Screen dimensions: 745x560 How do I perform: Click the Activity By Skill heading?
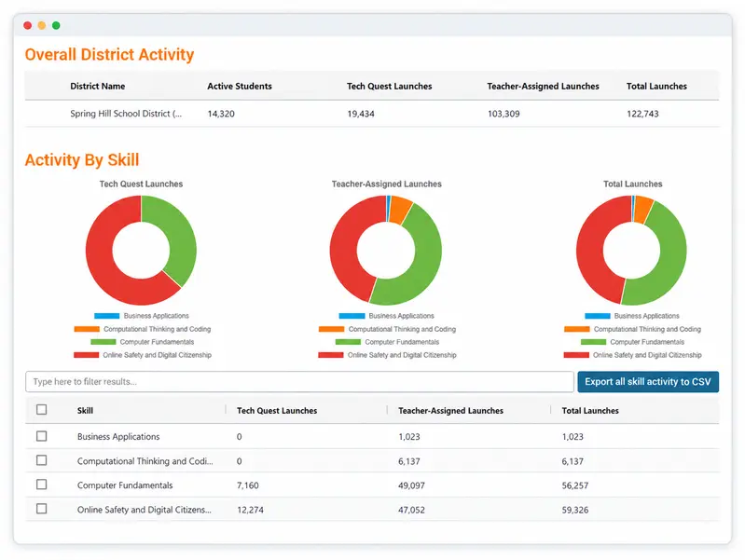82,160
